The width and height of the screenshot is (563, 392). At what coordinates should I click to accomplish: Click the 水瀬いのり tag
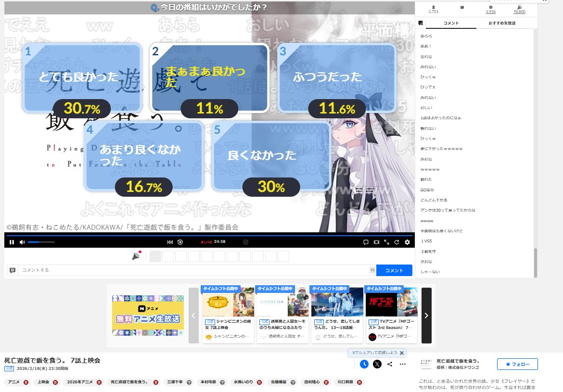point(243,382)
